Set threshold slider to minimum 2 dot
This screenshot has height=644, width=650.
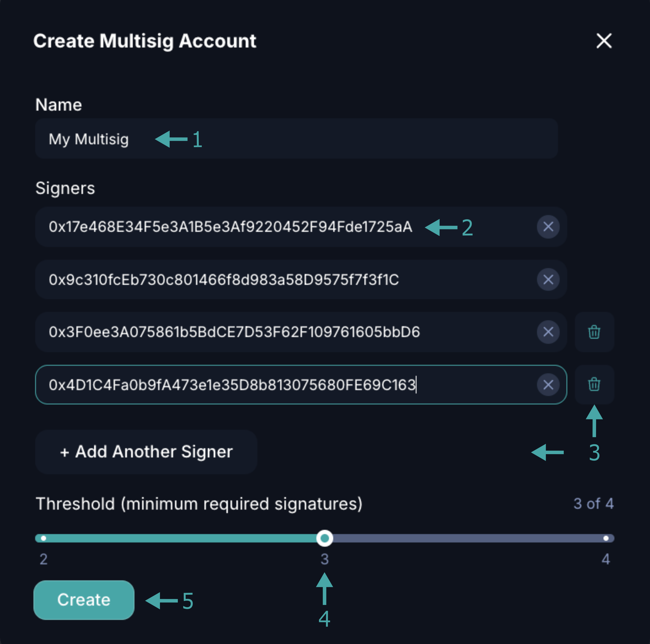(43, 538)
